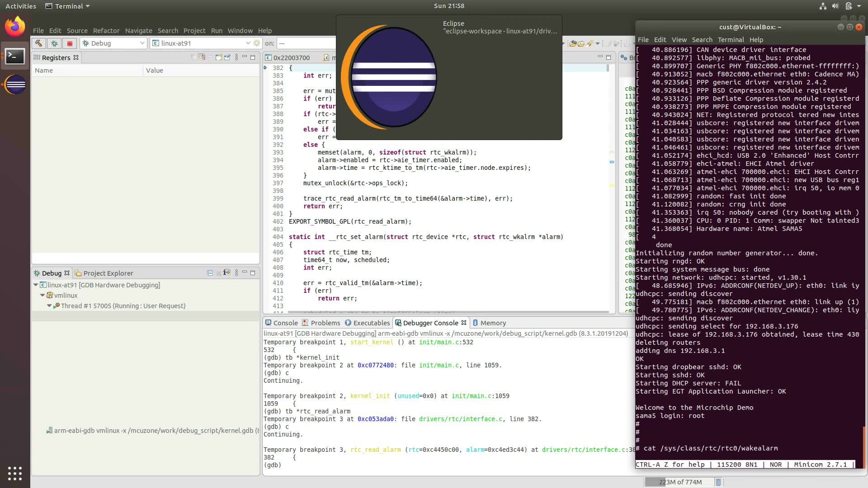Open the linux-at91 launch configuration dropdown
The image size is (868, 488).
point(248,43)
